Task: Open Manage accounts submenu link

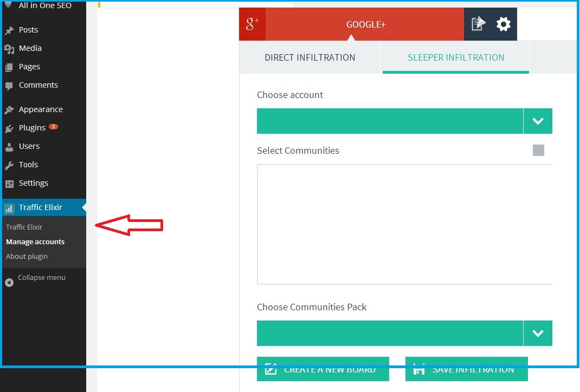Action: (x=35, y=242)
